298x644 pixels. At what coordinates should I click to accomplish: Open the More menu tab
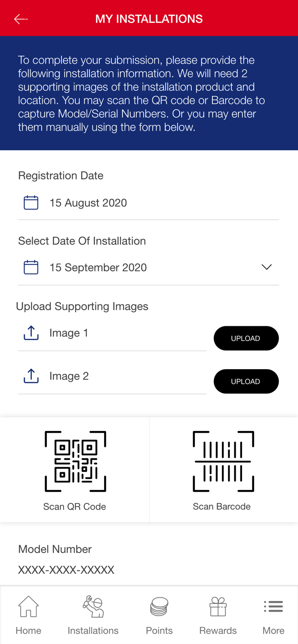(273, 615)
